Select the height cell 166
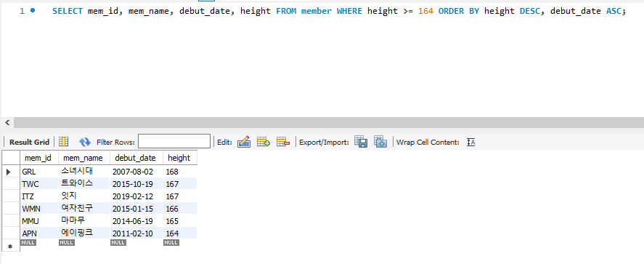The width and height of the screenshot is (644, 264). (180, 209)
